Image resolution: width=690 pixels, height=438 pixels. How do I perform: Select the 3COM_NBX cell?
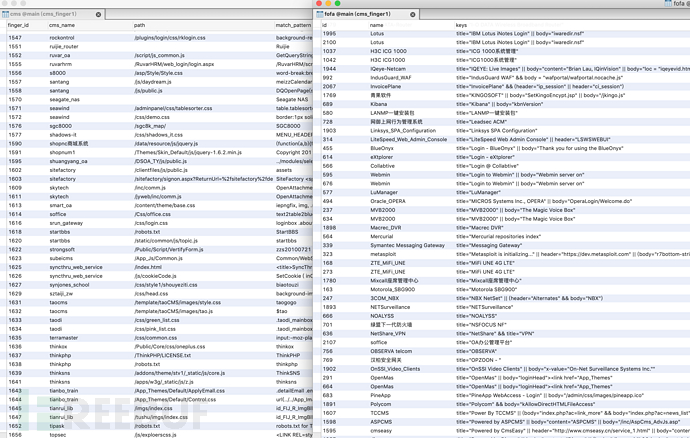(x=384, y=298)
